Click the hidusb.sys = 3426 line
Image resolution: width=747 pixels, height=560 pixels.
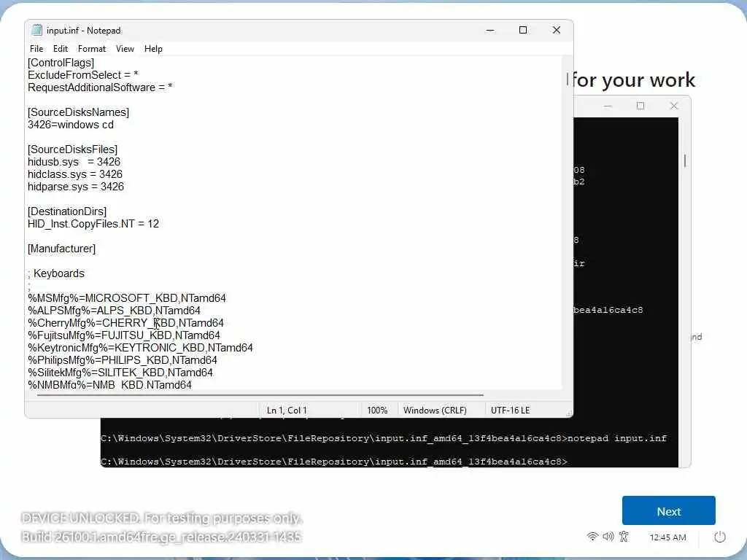click(74, 162)
